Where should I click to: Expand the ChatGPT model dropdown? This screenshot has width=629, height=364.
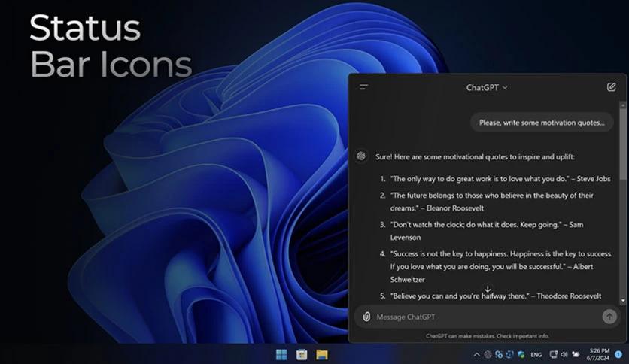point(487,87)
